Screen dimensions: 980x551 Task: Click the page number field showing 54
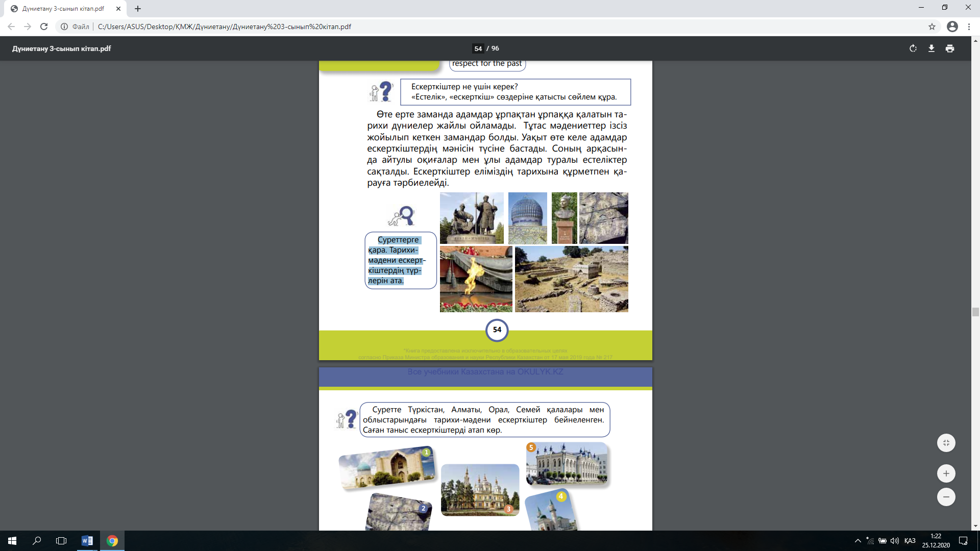tap(478, 48)
